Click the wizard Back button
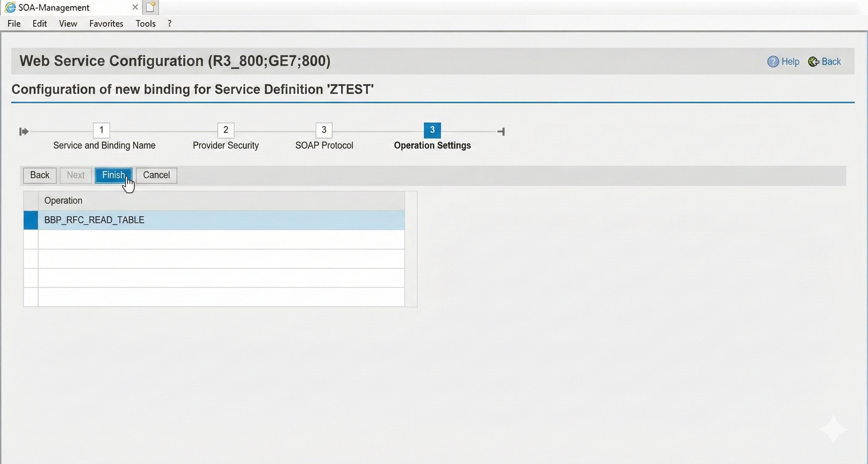This screenshot has width=868, height=464. [39, 175]
